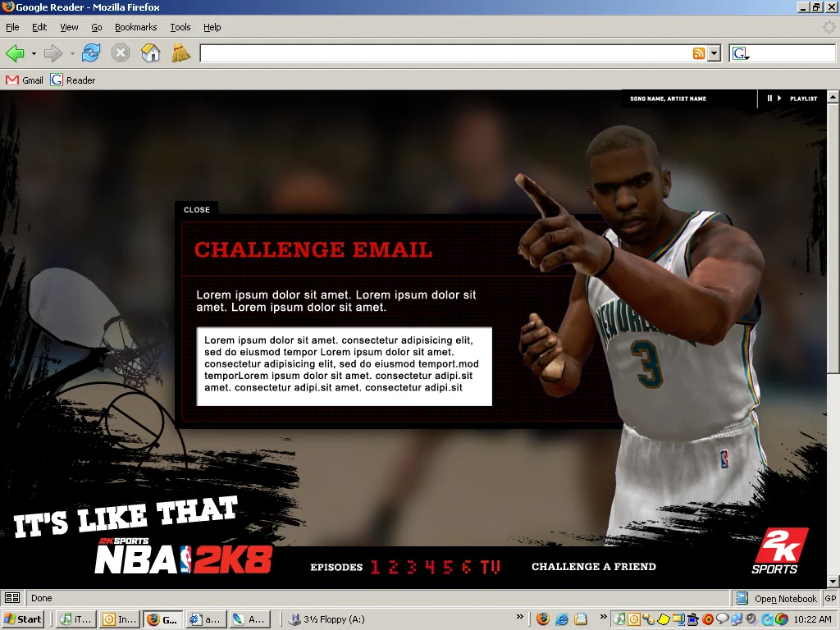Launch Firefox from the quick launch
The image size is (840, 630).
(543, 619)
